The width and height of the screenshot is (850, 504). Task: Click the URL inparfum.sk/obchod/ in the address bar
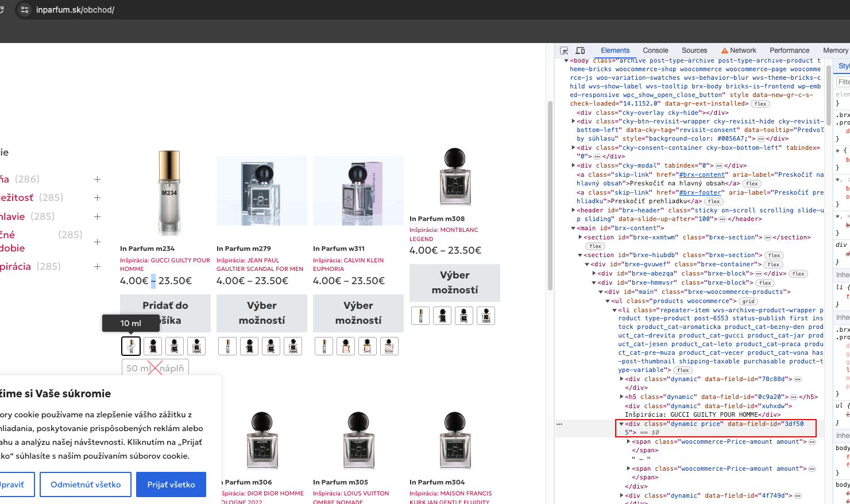(75, 10)
